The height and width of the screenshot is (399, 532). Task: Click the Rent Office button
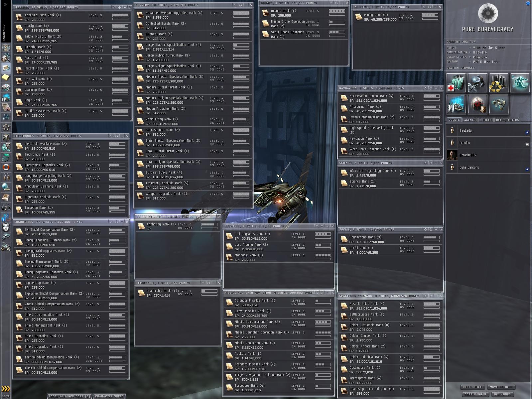pos(472,387)
